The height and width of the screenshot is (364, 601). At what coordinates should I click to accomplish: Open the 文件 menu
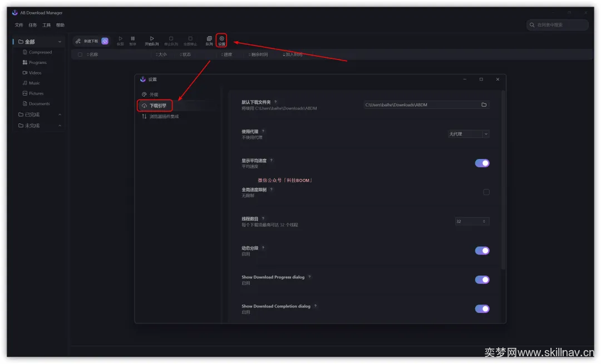tap(19, 25)
